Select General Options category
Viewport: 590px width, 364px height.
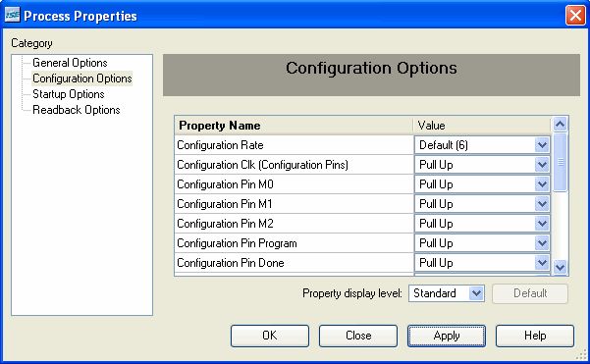pyautogui.click(x=70, y=63)
